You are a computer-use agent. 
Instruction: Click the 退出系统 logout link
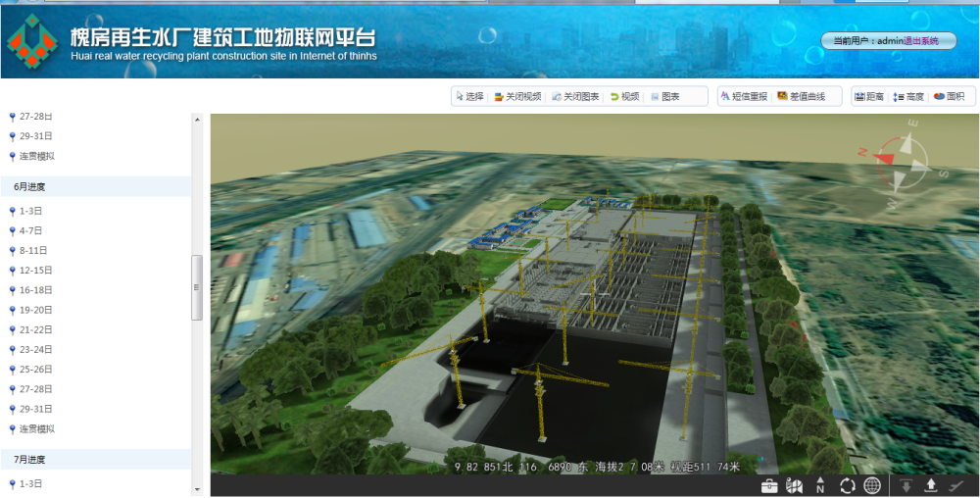pyautogui.click(x=920, y=41)
